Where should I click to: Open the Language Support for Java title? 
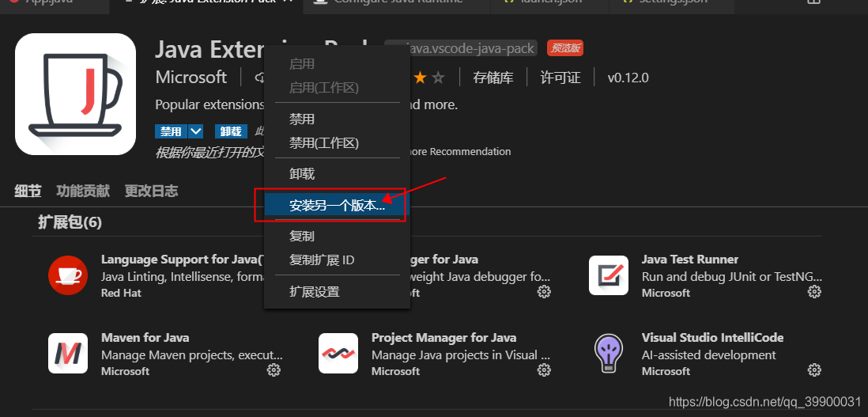pos(183,260)
